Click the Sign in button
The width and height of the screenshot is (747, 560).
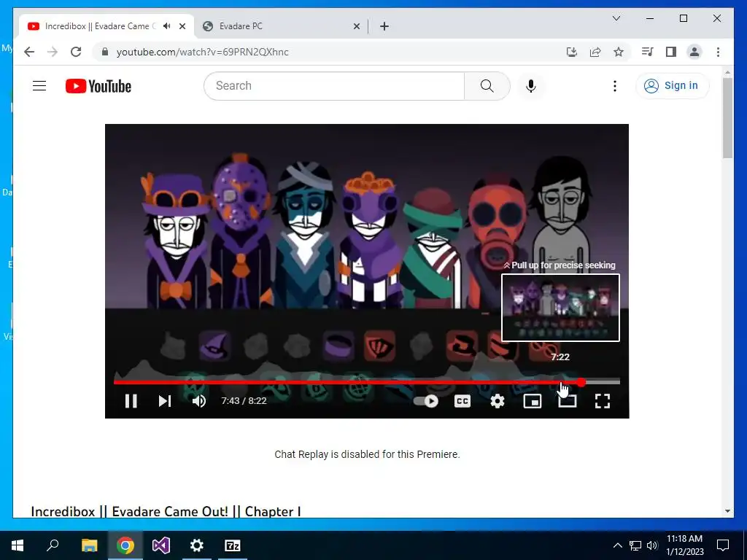(672, 86)
